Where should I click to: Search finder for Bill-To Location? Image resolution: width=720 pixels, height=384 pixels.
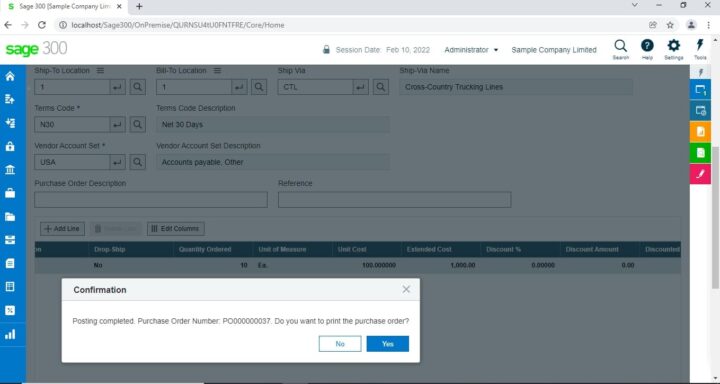[259, 87]
